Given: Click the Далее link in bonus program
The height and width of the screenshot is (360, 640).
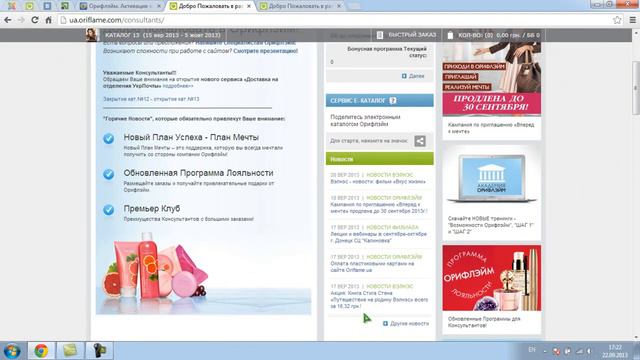Looking at the screenshot, I should click(416, 76).
